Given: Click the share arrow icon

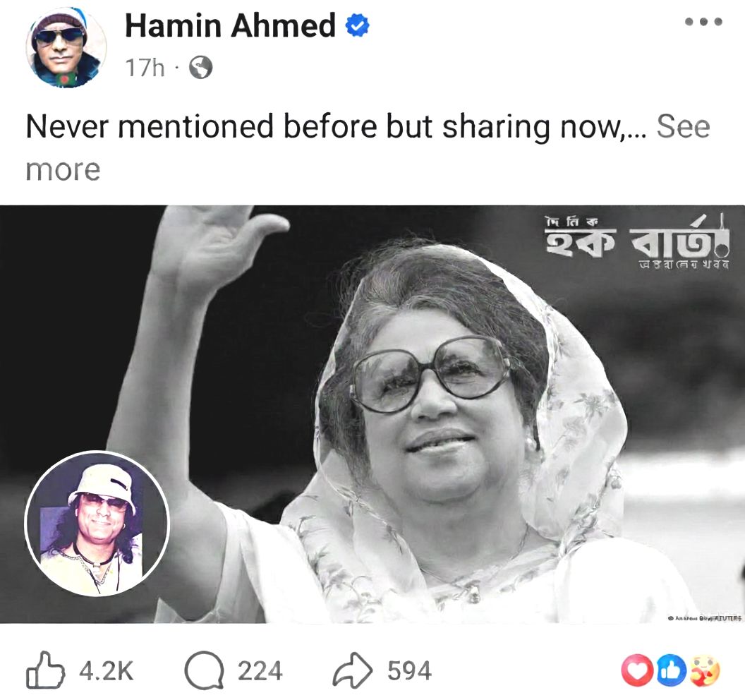Looking at the screenshot, I should tap(353, 670).
